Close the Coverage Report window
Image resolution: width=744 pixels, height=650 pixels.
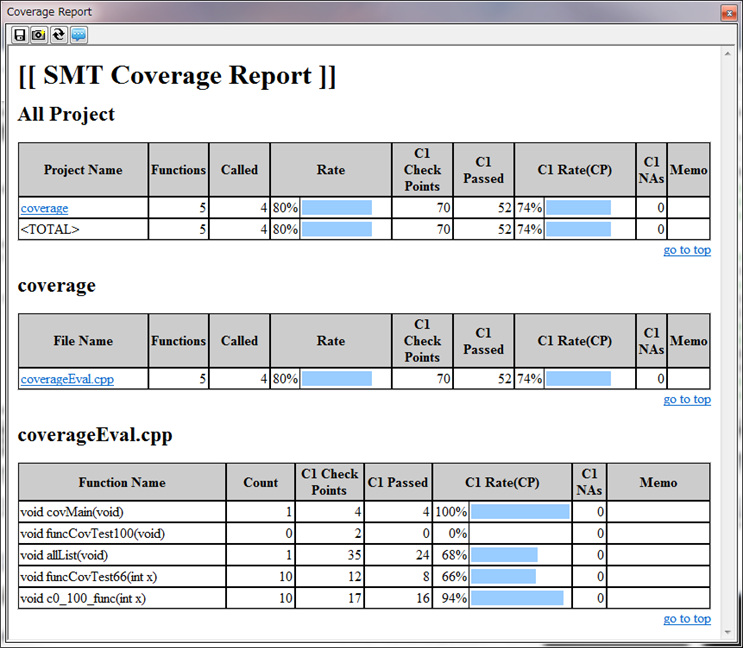pos(729,13)
